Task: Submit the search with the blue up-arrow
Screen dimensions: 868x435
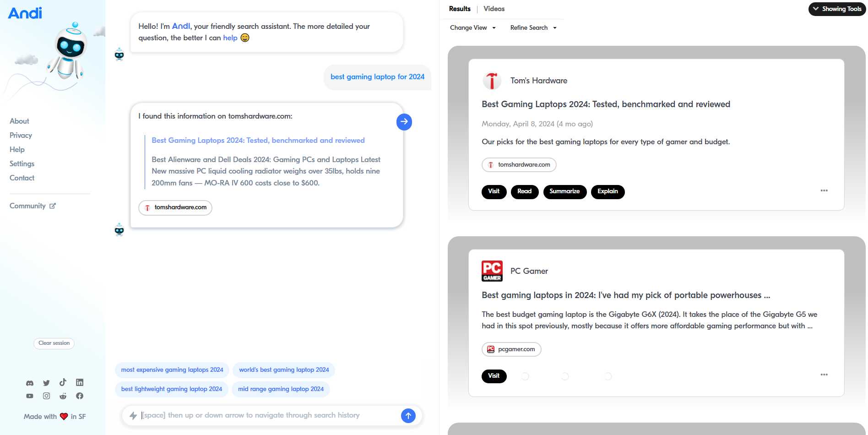Action: (408, 416)
